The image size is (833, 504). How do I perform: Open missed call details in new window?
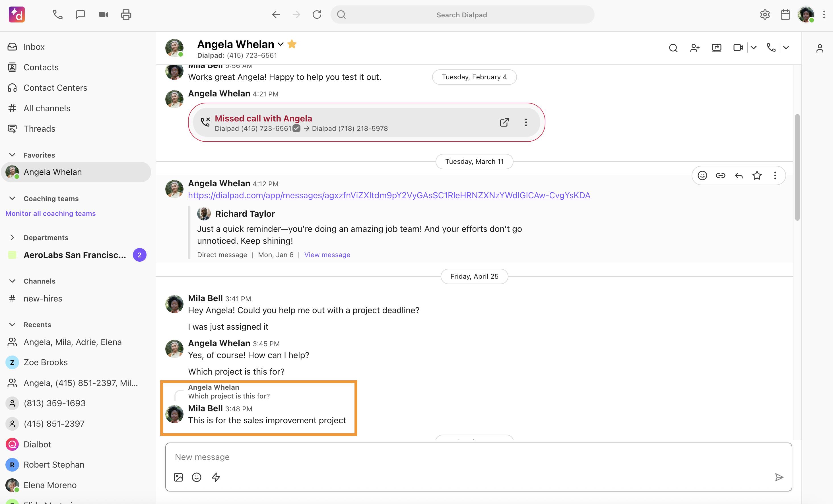(504, 122)
